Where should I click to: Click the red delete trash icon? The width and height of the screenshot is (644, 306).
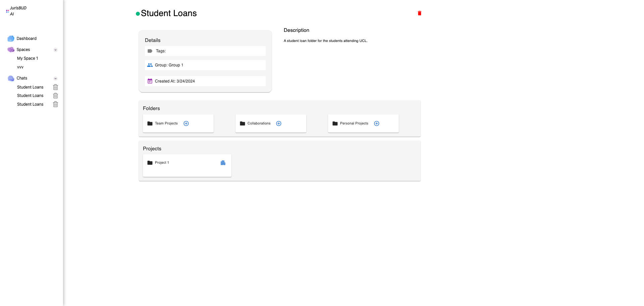[419, 13]
